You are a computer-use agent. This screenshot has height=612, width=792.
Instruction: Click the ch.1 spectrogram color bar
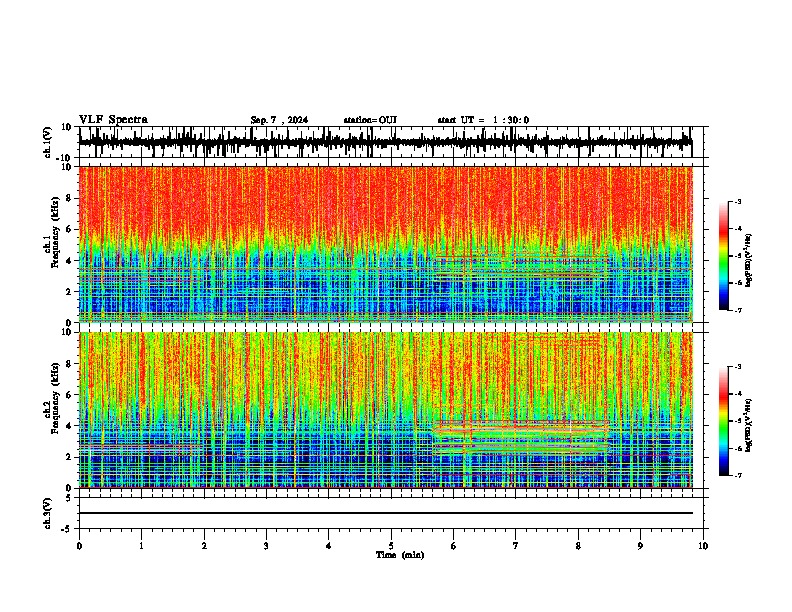click(x=724, y=256)
